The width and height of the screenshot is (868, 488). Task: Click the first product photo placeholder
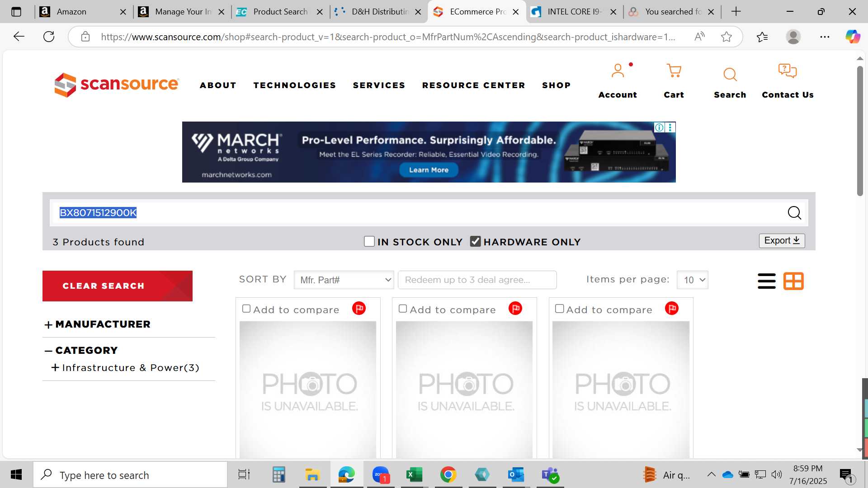pos(308,389)
